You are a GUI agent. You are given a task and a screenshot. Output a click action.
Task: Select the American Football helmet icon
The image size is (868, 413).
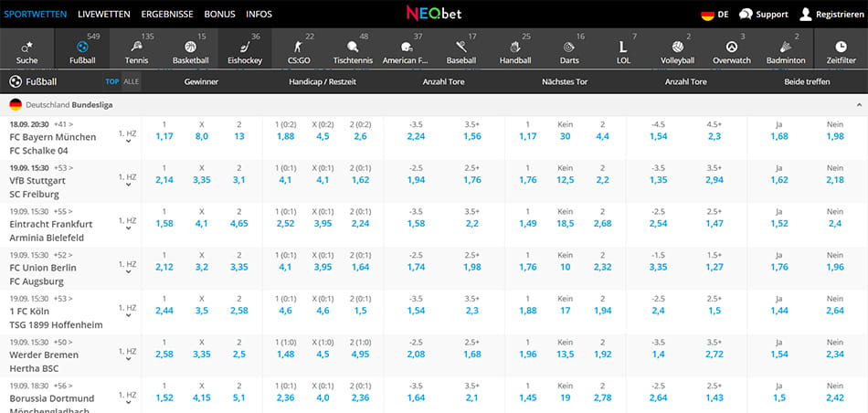click(407, 47)
